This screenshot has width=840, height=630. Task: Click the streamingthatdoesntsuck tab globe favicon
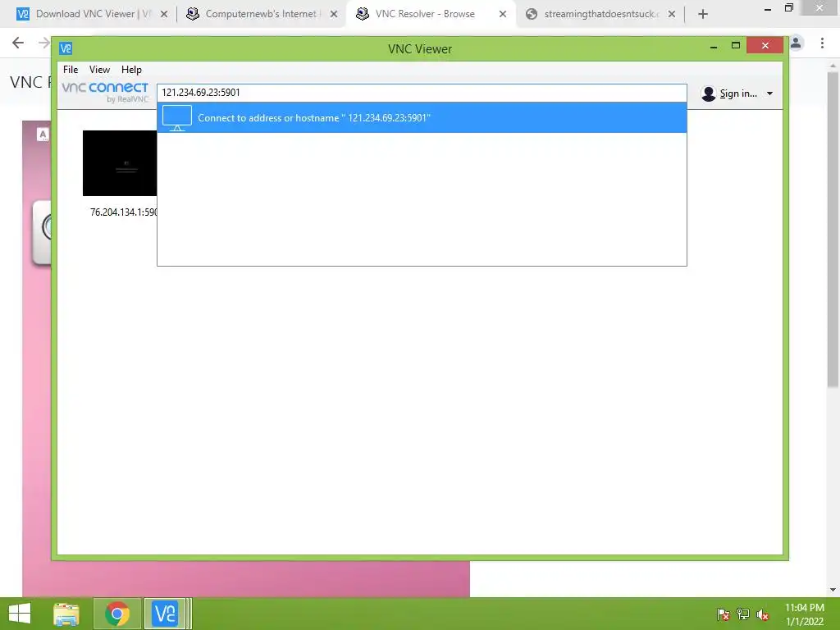coord(532,14)
